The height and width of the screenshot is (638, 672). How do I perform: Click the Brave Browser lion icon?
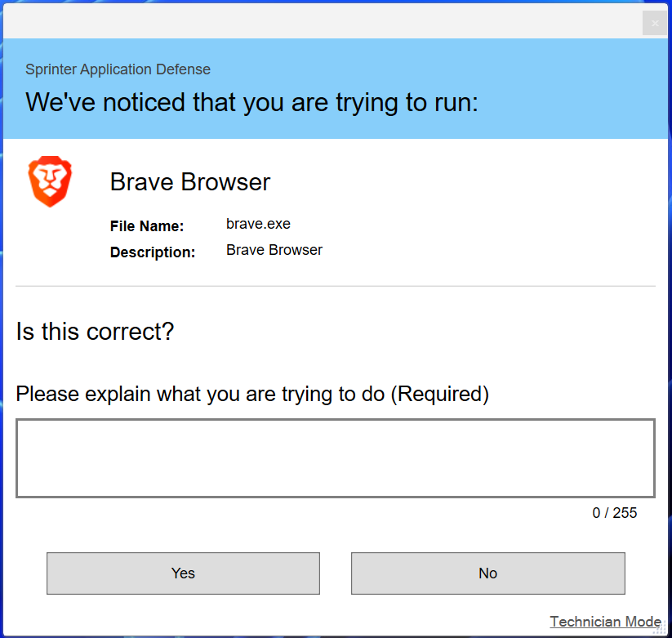point(50,181)
